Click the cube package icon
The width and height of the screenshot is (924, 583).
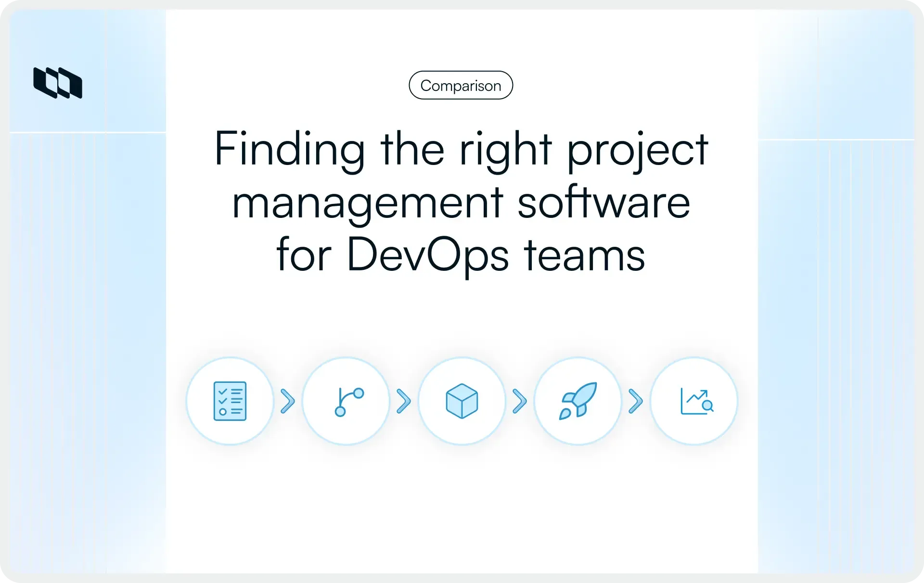click(x=462, y=401)
